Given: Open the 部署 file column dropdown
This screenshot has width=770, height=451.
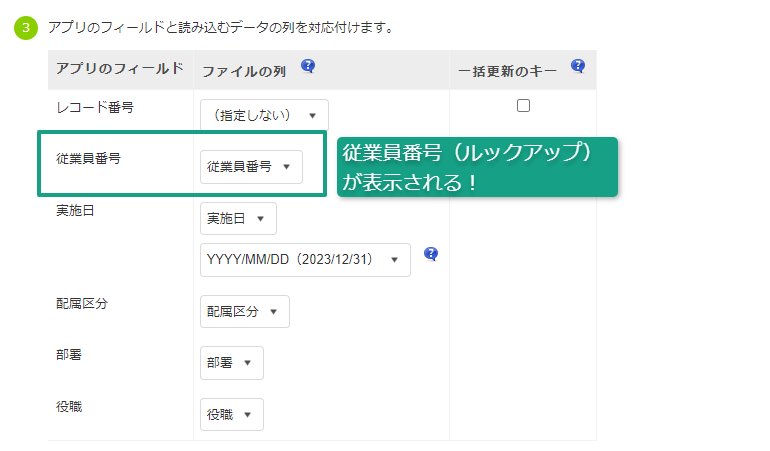Looking at the screenshot, I should [232, 363].
